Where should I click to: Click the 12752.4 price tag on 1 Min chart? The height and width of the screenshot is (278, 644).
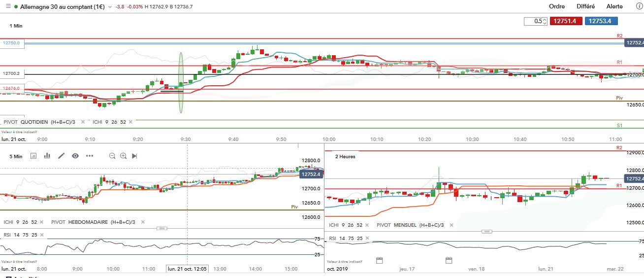click(x=635, y=43)
